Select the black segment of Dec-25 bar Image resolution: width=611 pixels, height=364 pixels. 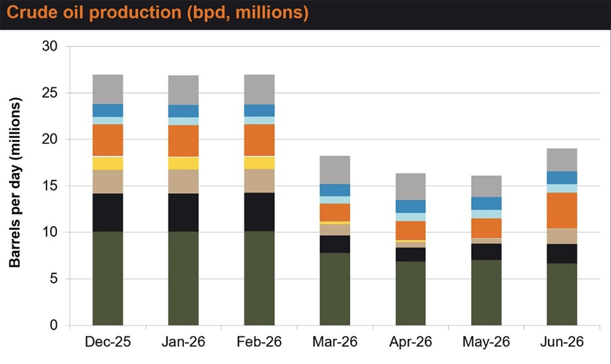[x=108, y=213]
